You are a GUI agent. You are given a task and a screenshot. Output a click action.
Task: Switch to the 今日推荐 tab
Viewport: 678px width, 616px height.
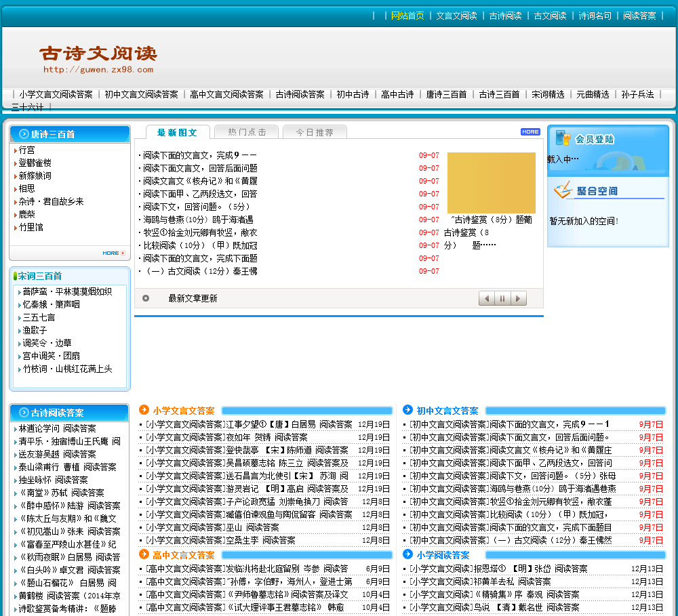click(315, 132)
